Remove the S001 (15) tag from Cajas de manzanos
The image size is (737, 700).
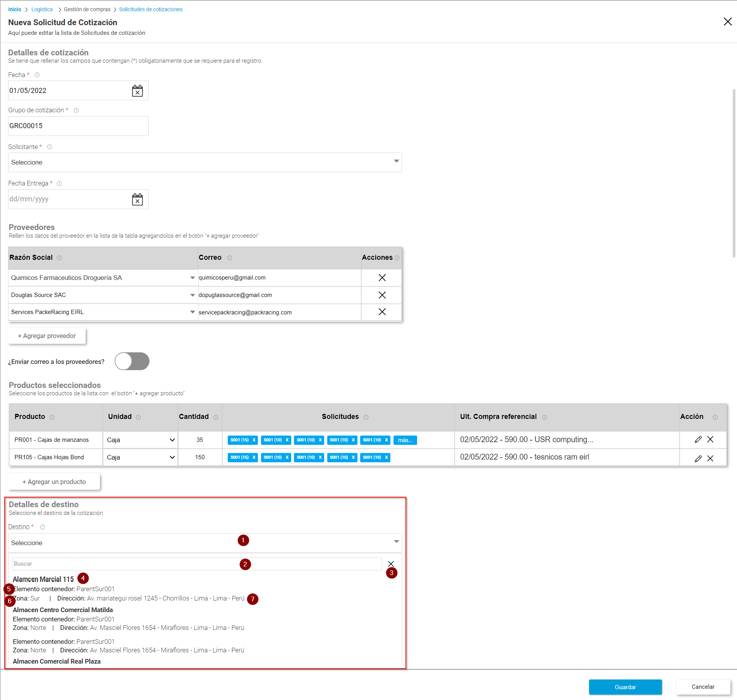254,440
